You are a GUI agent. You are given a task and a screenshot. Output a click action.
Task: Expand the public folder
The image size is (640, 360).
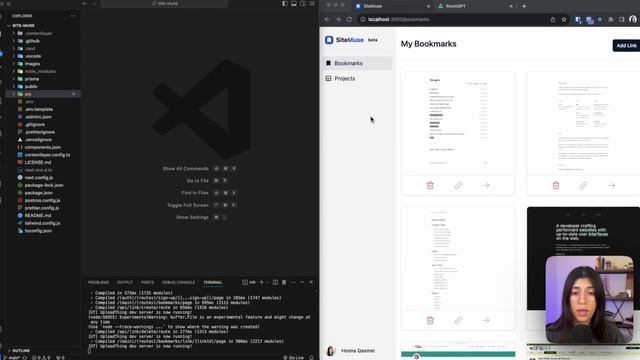[31, 87]
